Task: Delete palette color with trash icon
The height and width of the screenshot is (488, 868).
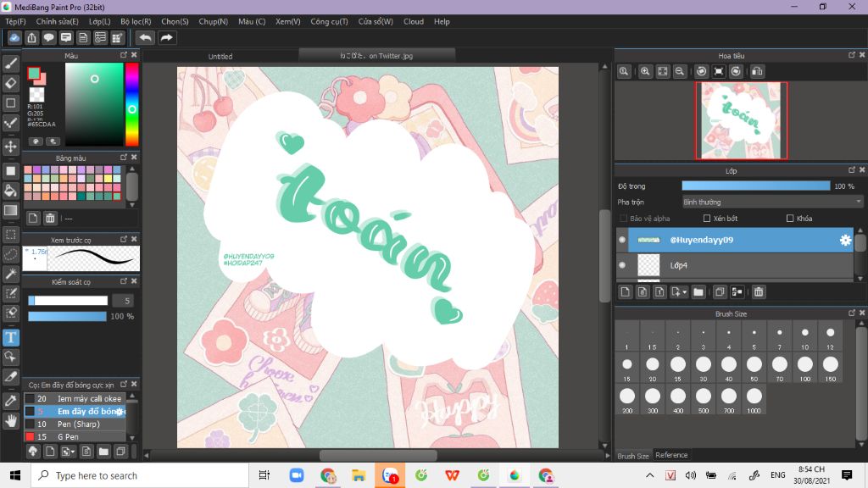Action: pos(50,218)
